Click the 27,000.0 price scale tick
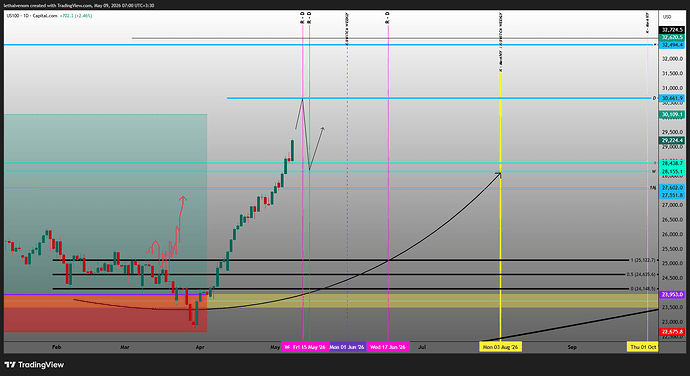Image resolution: width=690 pixels, height=376 pixels. click(673, 205)
